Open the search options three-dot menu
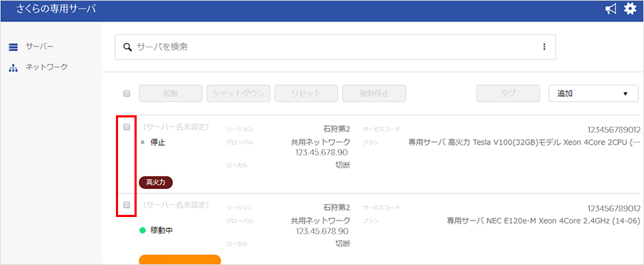644x265 pixels. tap(545, 47)
